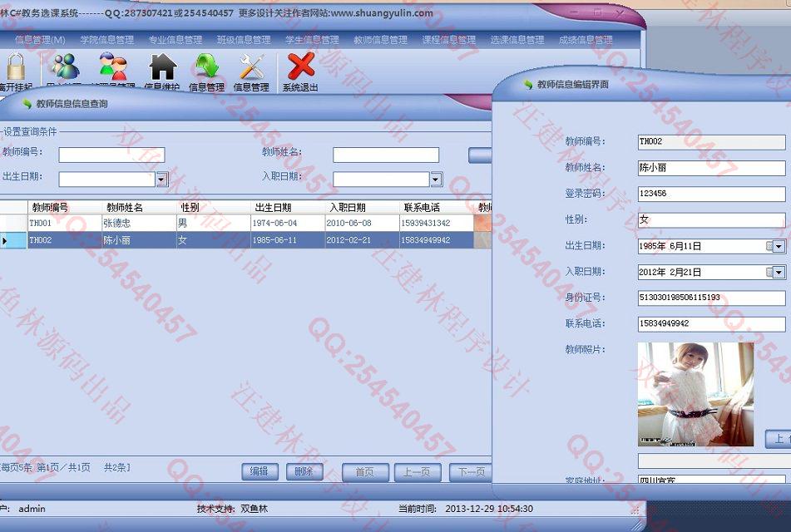The width and height of the screenshot is (791, 532).
Task: Click the 联系电话 column header
Action: pyautogui.click(x=437, y=207)
